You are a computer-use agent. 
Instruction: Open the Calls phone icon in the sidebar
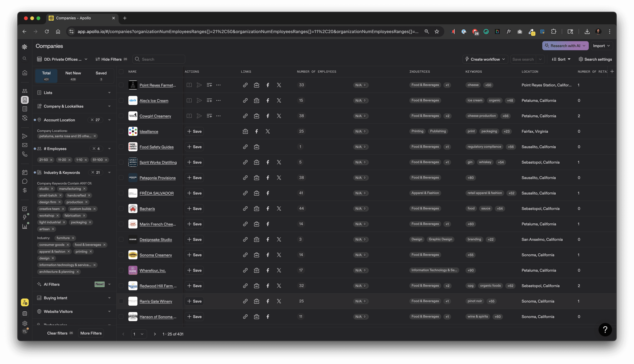(x=24, y=154)
